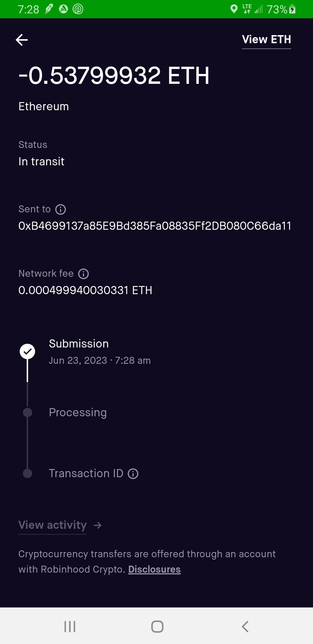The height and width of the screenshot is (644, 313).
Task: Tap the Transaction ID info icon
Action: click(133, 474)
